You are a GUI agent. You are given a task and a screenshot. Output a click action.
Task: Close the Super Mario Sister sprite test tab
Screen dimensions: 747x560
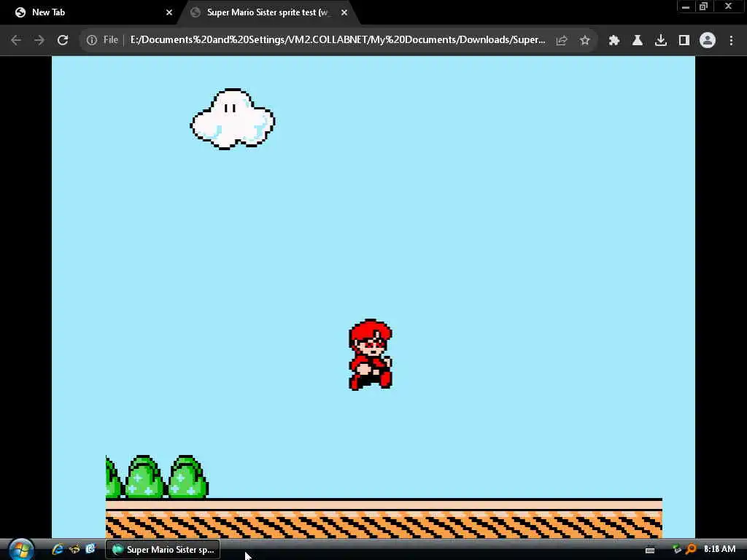pos(344,12)
